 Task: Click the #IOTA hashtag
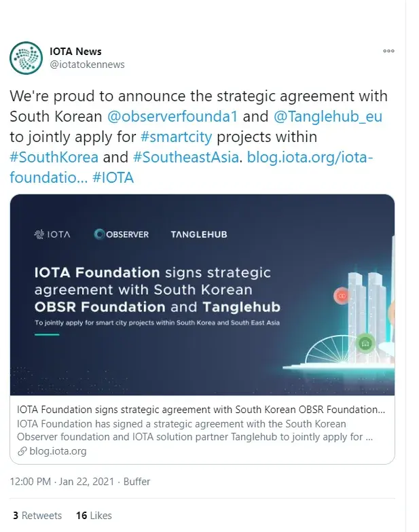pyautogui.click(x=113, y=177)
